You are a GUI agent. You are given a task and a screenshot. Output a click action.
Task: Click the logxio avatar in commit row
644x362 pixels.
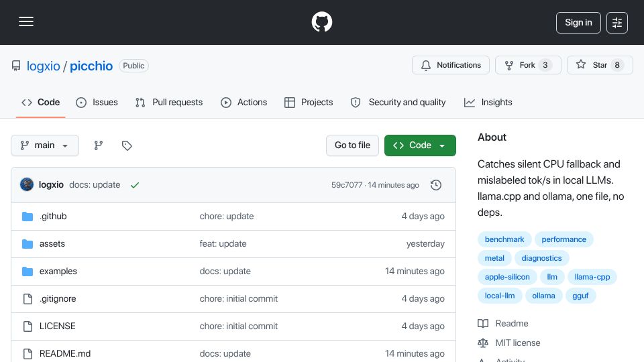coord(27,184)
